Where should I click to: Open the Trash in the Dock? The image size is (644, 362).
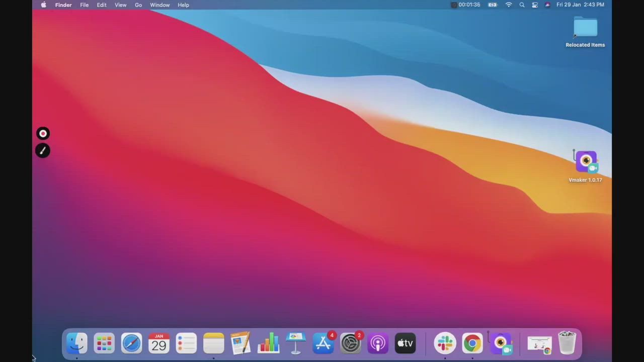[567, 343]
